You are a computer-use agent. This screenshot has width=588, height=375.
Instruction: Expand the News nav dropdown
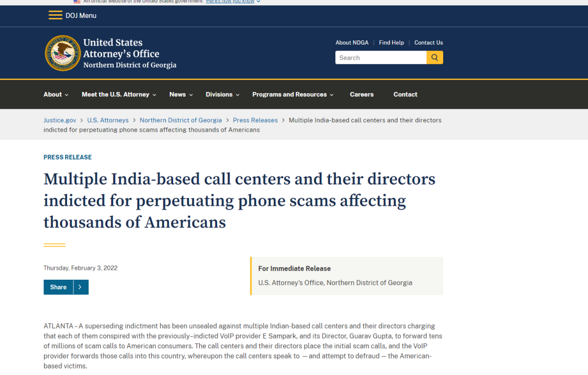[x=181, y=95]
